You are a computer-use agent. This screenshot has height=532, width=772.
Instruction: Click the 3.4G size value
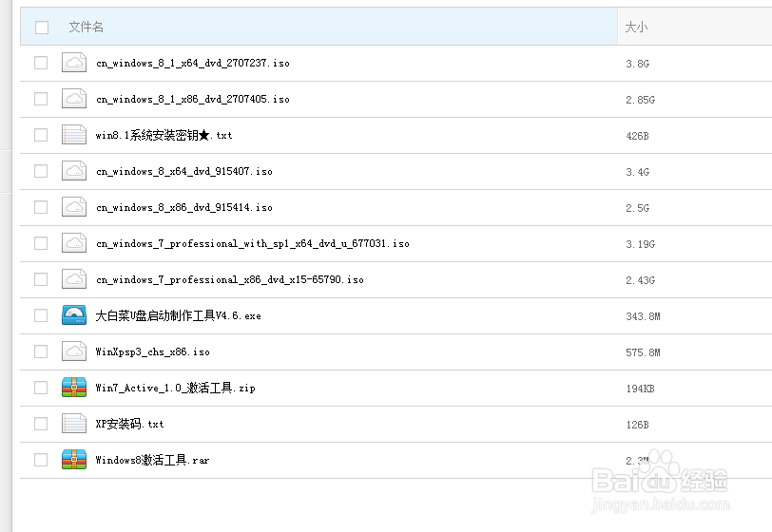638,172
